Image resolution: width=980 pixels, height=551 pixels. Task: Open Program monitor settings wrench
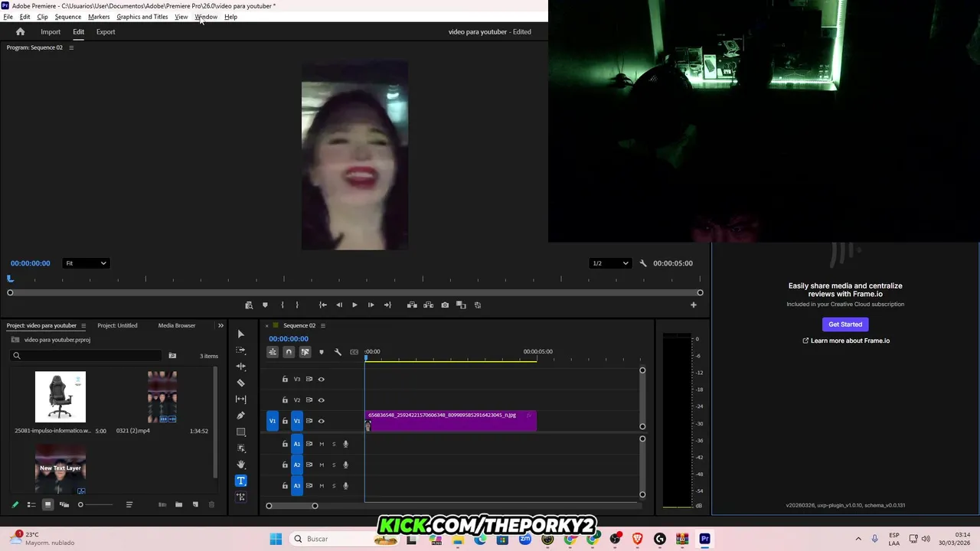pyautogui.click(x=643, y=263)
